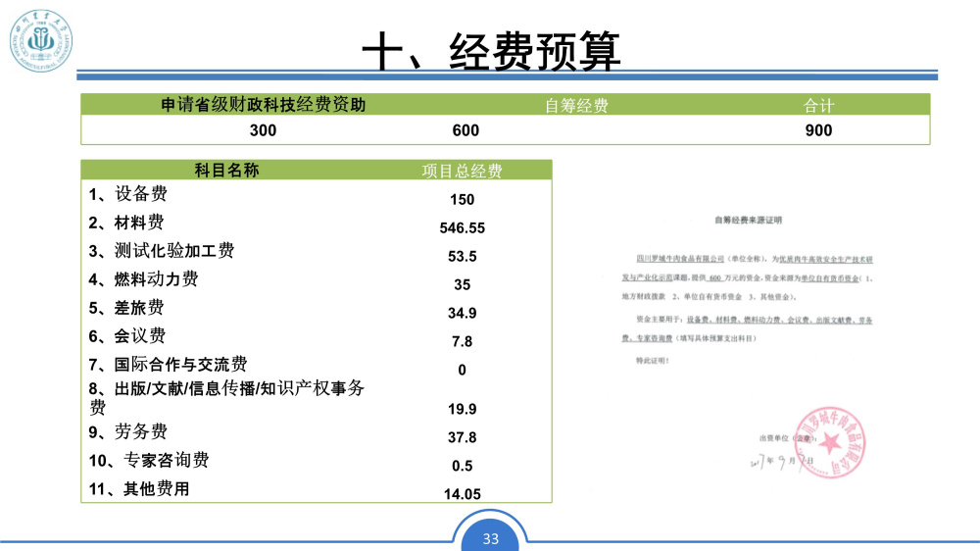Select the amount 7.8
Image resolution: width=980 pixels, height=551 pixels.
[462, 341]
